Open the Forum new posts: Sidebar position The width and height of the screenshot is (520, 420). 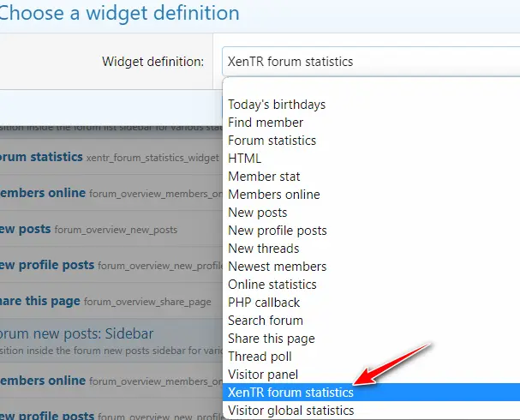click(x=64, y=333)
